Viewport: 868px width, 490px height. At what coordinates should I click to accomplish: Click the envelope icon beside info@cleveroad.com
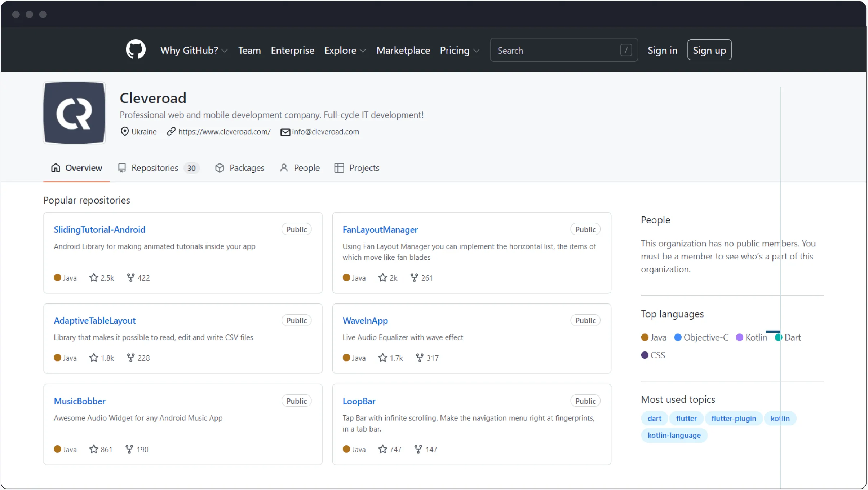click(285, 132)
